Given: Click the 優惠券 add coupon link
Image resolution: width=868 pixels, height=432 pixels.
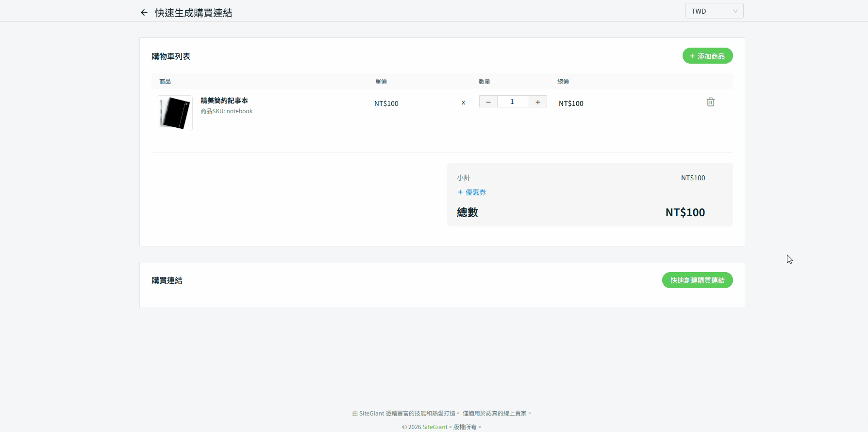Looking at the screenshot, I should tap(471, 192).
